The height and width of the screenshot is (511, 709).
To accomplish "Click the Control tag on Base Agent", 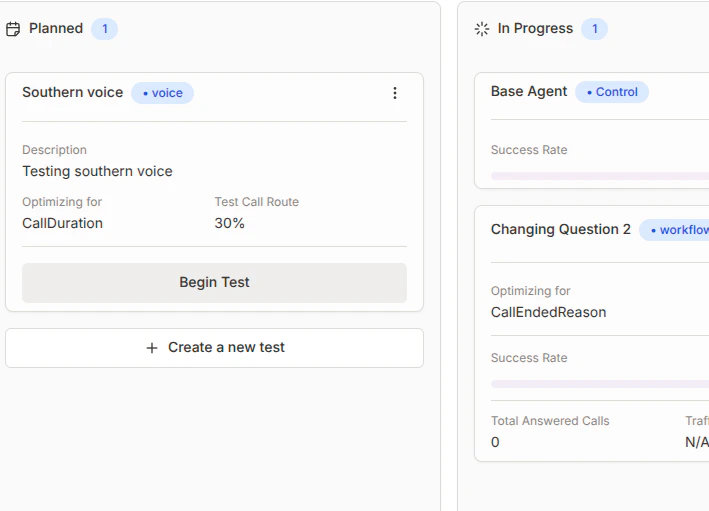I will click(612, 92).
